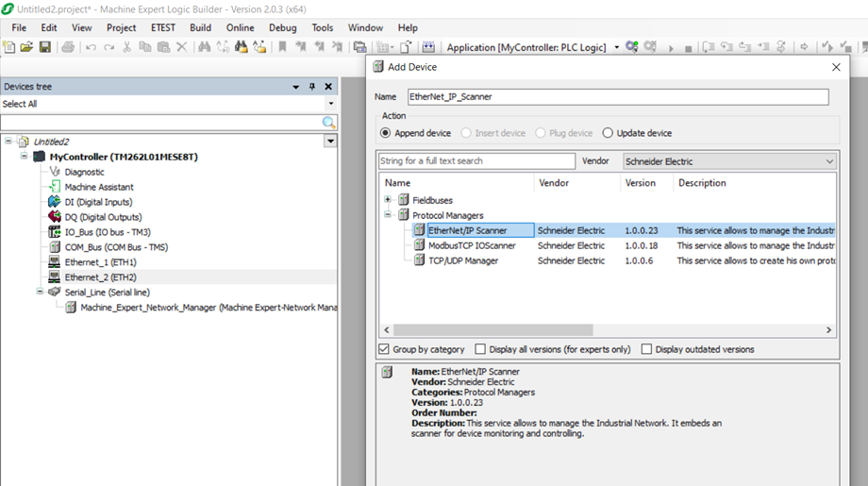
Task: Collapse the Untitled2 project node
Action: tap(8, 142)
